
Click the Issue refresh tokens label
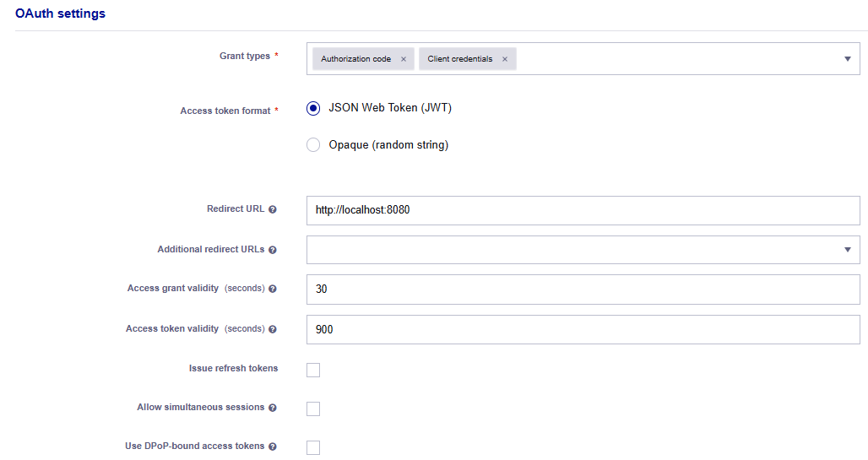point(233,368)
